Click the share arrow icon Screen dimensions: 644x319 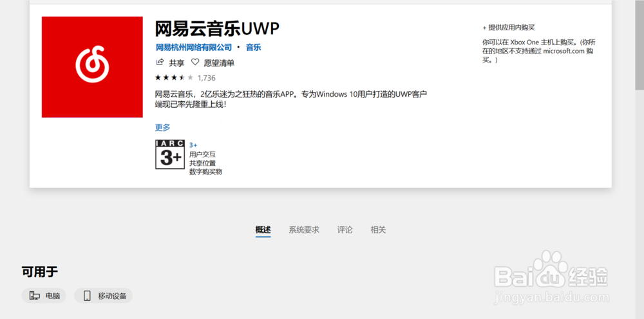tap(160, 63)
